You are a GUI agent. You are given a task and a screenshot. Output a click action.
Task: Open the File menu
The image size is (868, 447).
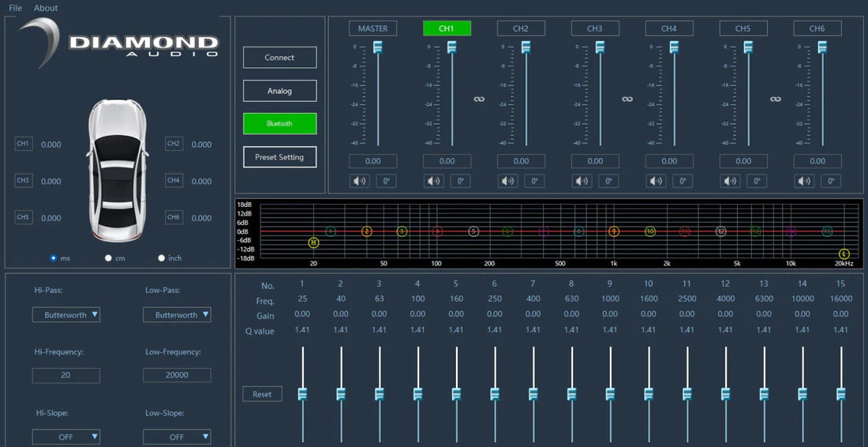click(15, 8)
